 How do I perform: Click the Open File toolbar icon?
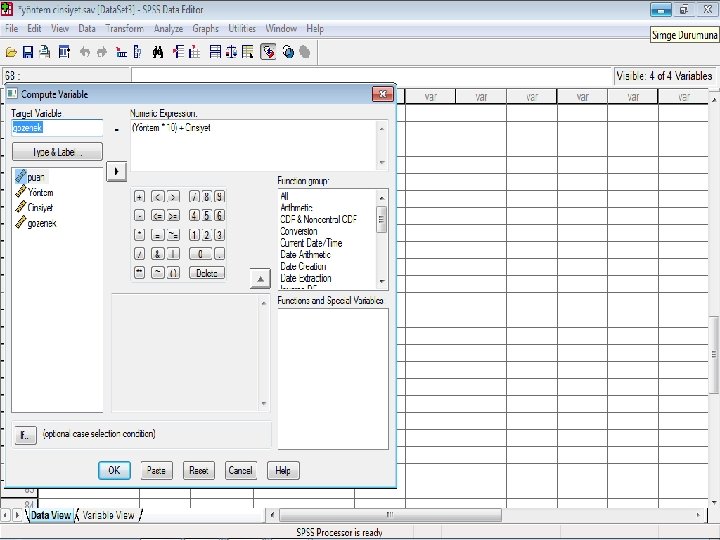pos(11,52)
